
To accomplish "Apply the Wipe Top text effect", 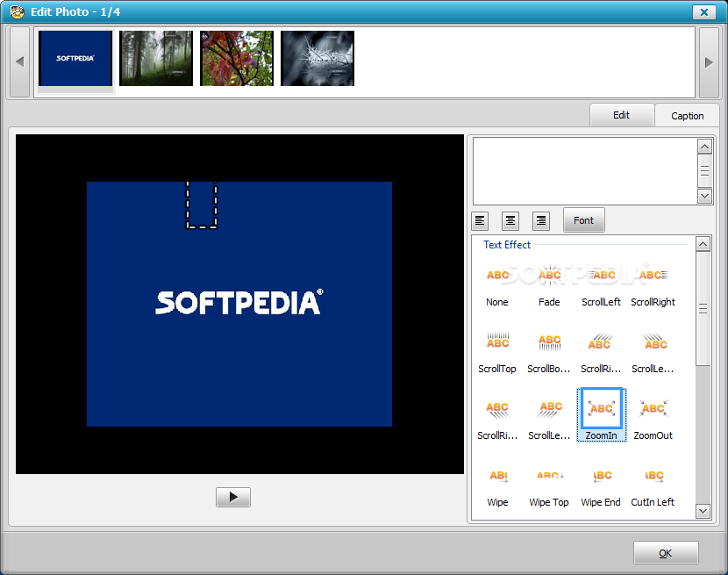I will (549, 485).
